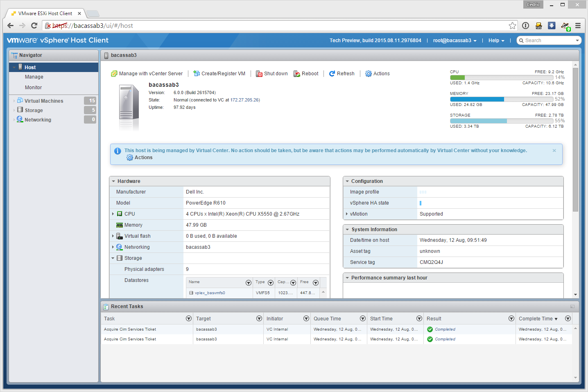
Task: Open the Actions gear in toolbar
Action: pos(369,74)
